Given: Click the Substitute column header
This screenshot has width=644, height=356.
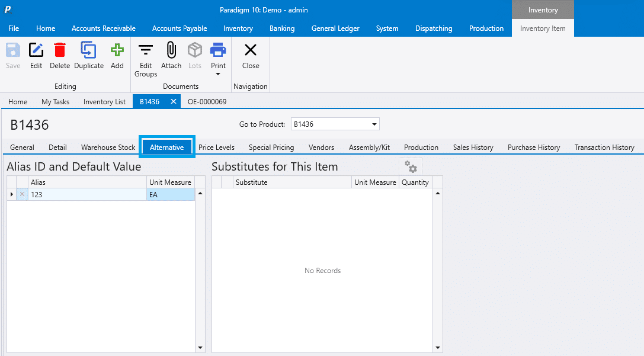Looking at the screenshot, I should pos(292,182).
